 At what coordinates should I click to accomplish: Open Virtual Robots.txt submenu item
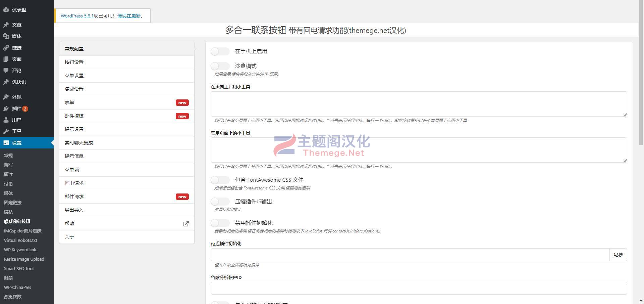coord(20,240)
